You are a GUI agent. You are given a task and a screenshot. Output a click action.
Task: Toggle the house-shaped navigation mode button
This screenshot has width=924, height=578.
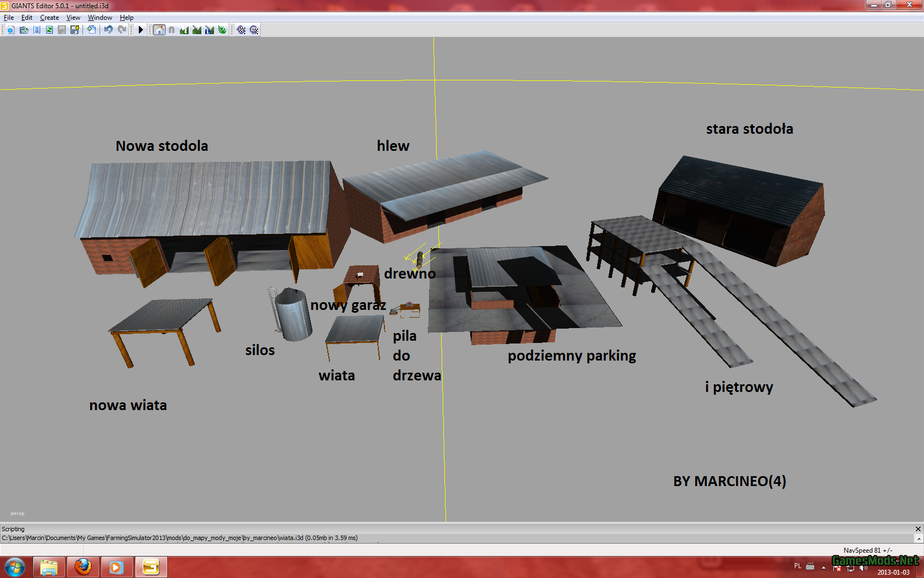click(x=159, y=30)
